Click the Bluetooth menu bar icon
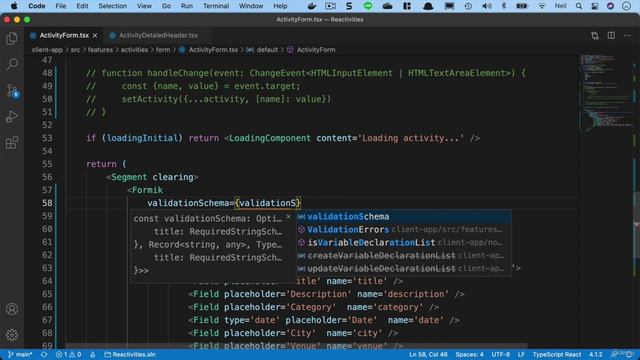This screenshot has height=360, width=640. [504, 6]
